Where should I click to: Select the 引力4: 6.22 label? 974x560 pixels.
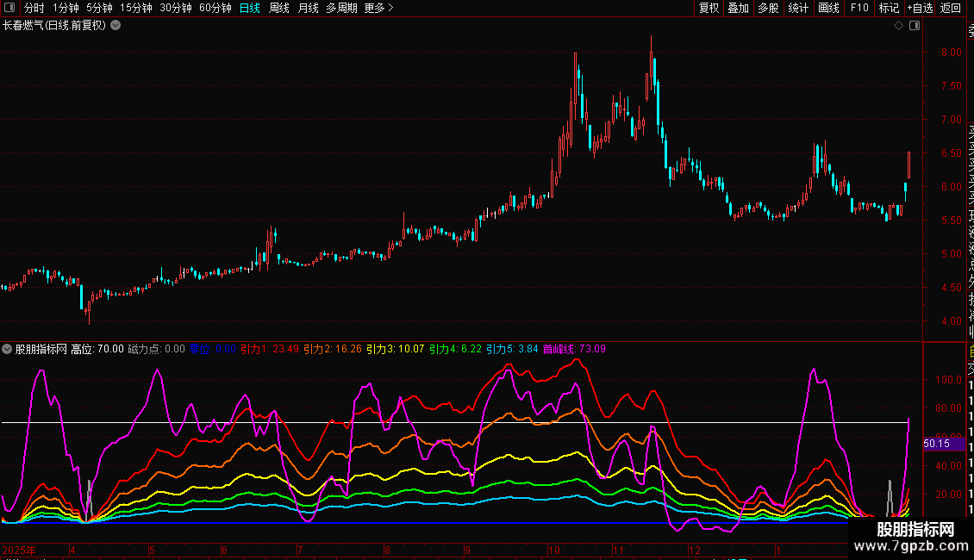coord(455,349)
